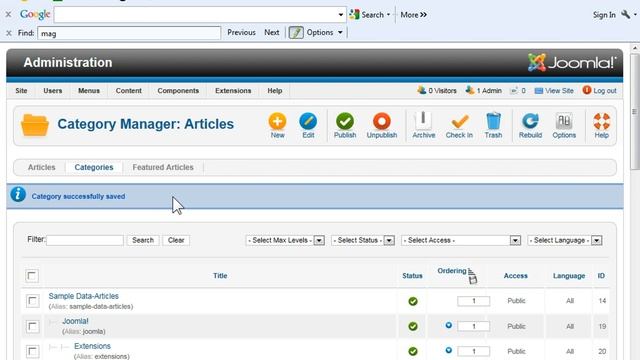
Task: Toggle published status of Sample Data-Articles
Action: point(413,301)
